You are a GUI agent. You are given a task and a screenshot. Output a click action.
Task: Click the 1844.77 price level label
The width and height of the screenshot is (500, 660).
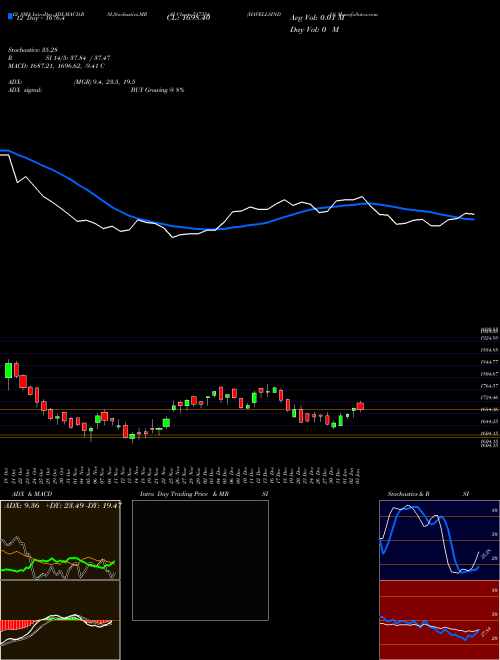coord(489,362)
